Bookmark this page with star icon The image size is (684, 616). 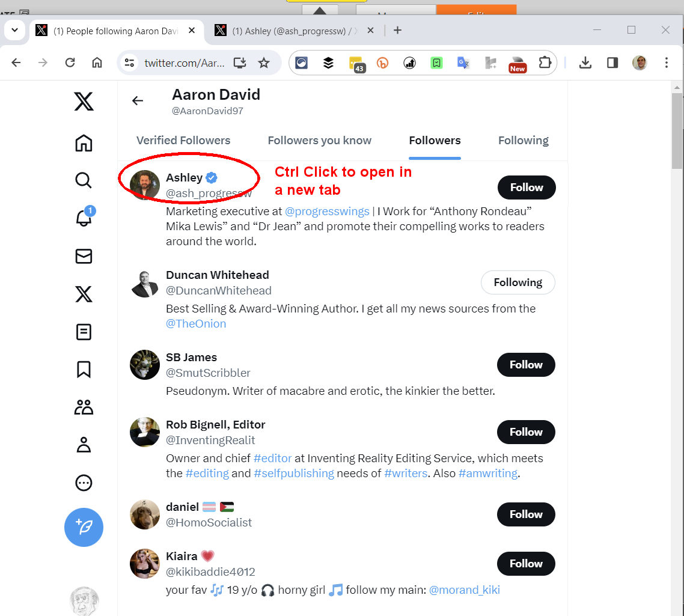(x=264, y=63)
